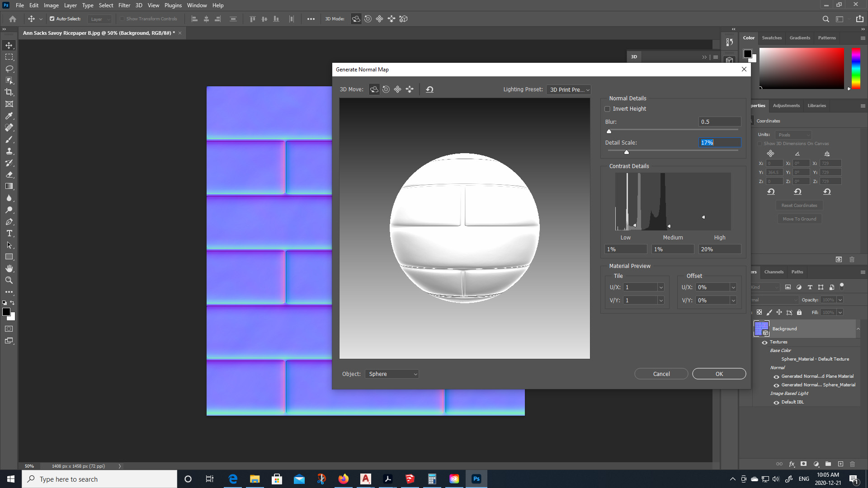Hide the Textures group visibility

point(764,342)
